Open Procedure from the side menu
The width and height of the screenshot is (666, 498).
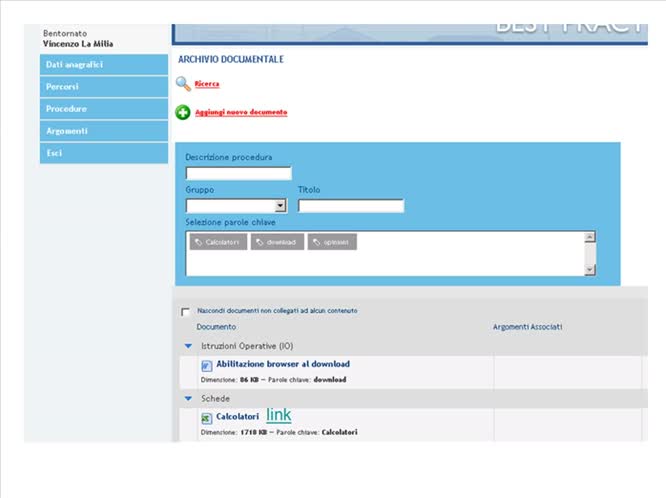pos(103,109)
